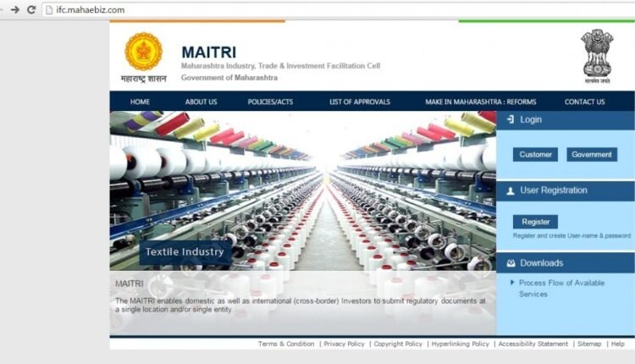The height and width of the screenshot is (364, 635).
Task: Open the Sitemap footer link
Action: coord(589,344)
